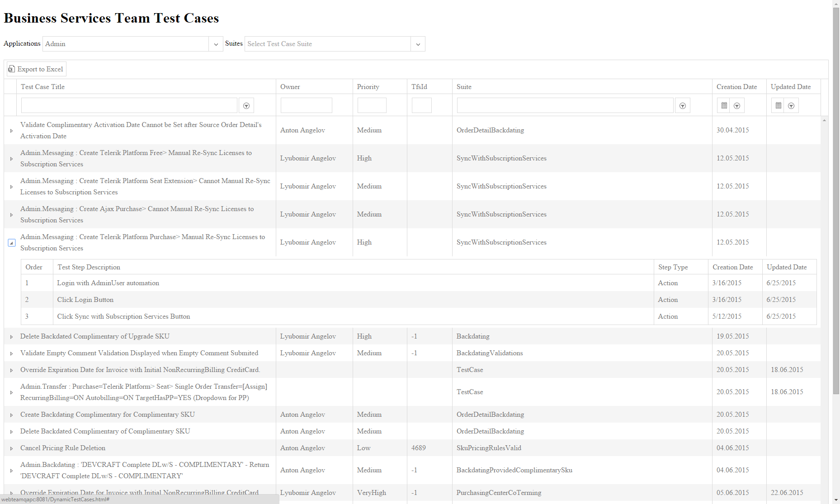Collapse the expanded Telerik Platform Purchase row
The image size is (840, 504).
pos(12,243)
